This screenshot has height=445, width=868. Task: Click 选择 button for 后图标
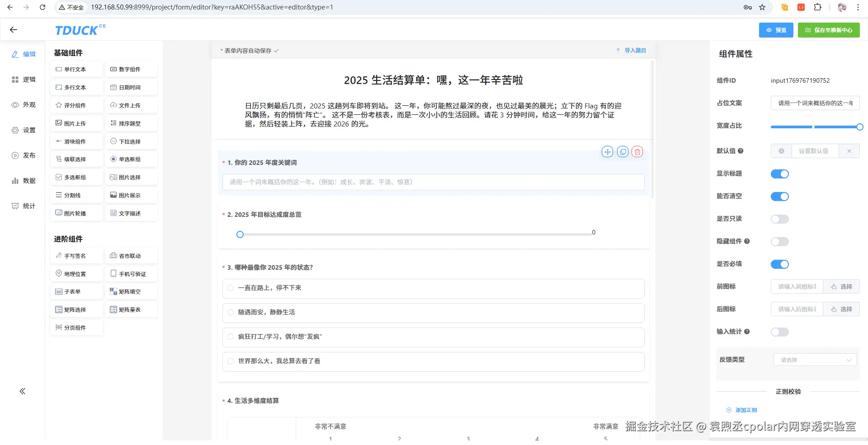pyautogui.click(x=841, y=309)
